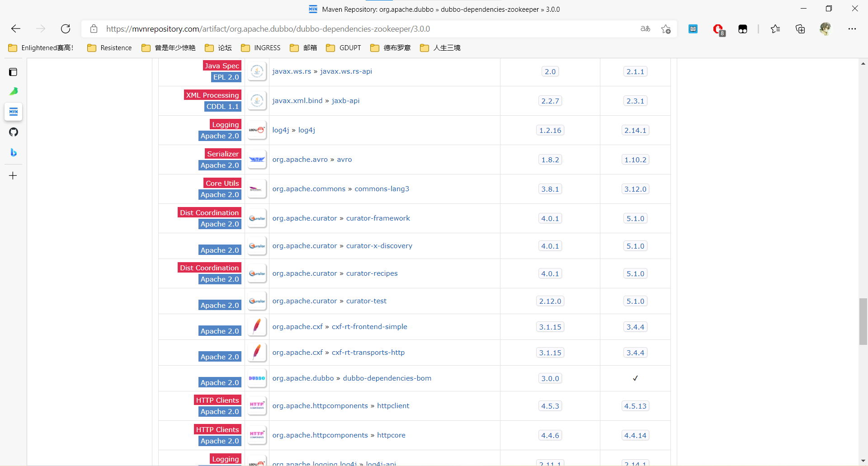
Task: Open the INGRESS bookmark folder
Action: [x=261, y=48]
